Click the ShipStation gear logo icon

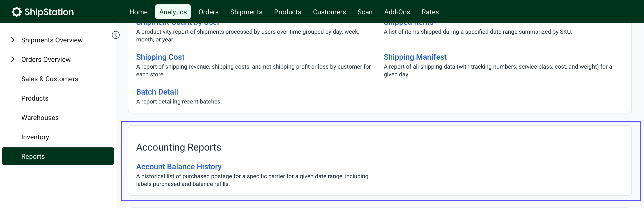coord(16,12)
